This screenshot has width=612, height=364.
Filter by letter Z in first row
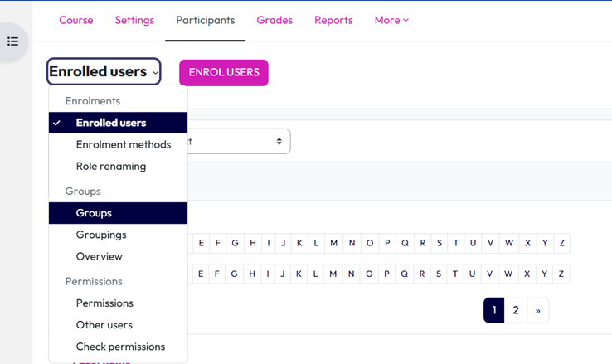pos(561,243)
